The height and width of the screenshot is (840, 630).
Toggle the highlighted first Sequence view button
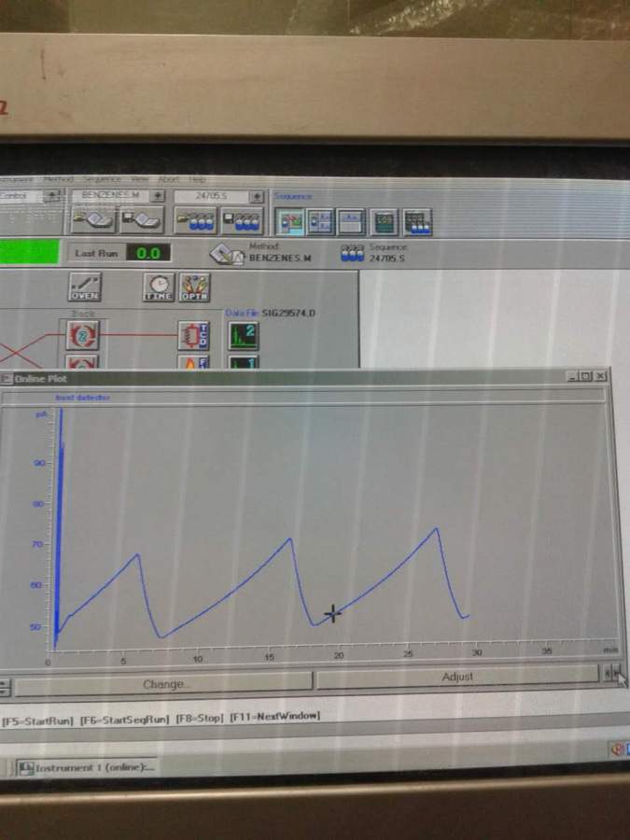289,222
